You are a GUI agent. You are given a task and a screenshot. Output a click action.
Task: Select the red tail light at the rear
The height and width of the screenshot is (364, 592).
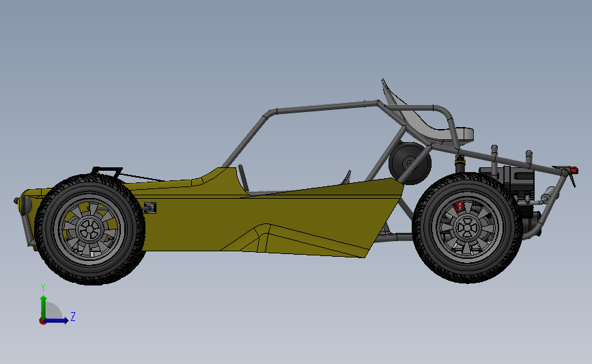574,170
